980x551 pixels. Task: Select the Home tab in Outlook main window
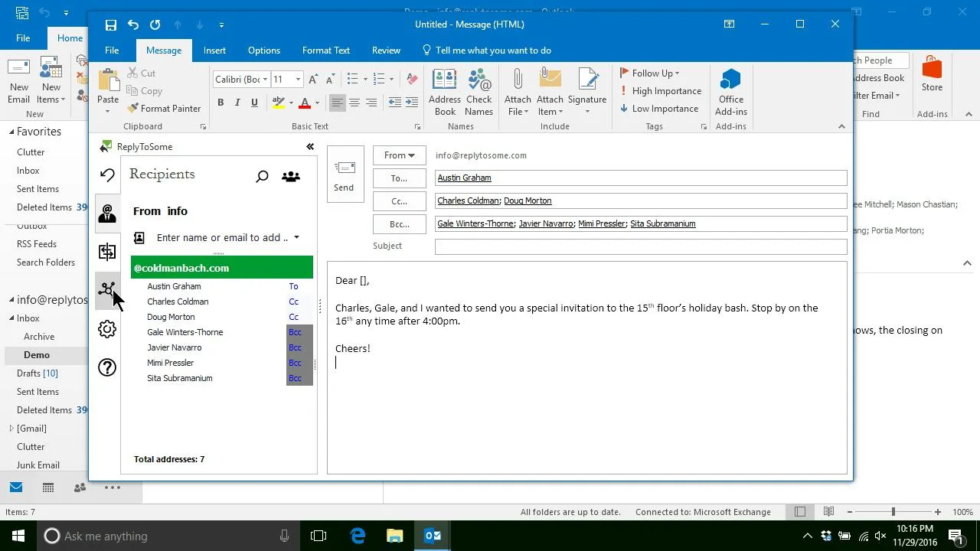coord(70,38)
